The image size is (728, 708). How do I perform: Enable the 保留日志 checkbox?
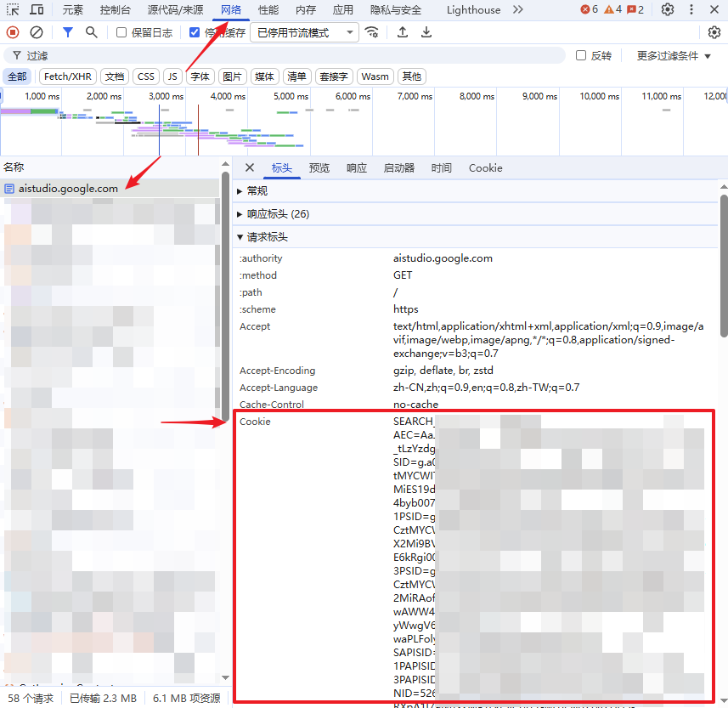121,32
